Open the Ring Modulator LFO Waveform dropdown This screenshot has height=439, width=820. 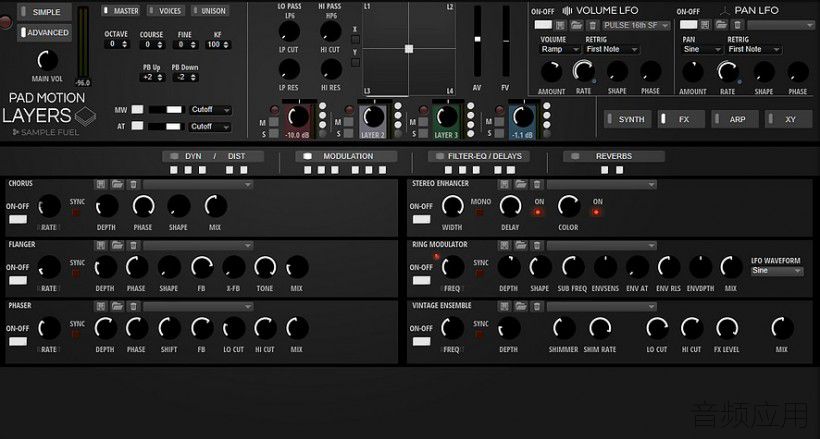[x=777, y=271]
